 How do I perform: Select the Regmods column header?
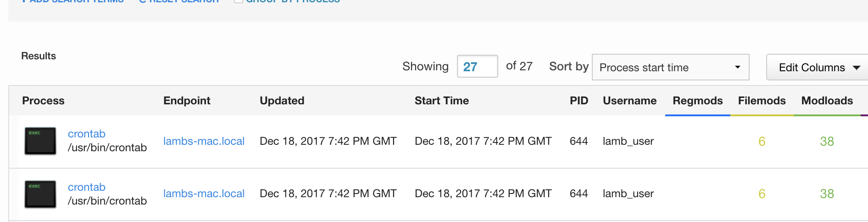(697, 101)
